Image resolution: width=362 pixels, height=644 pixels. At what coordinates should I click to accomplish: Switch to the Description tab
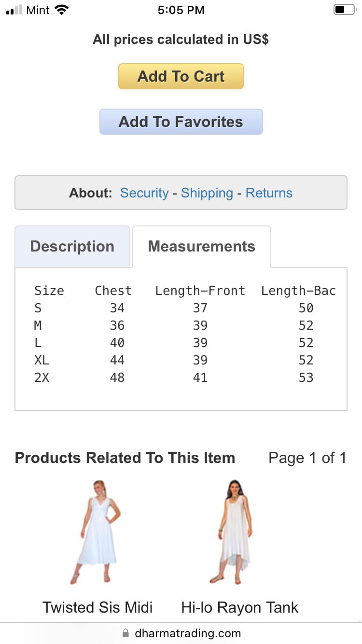72,247
